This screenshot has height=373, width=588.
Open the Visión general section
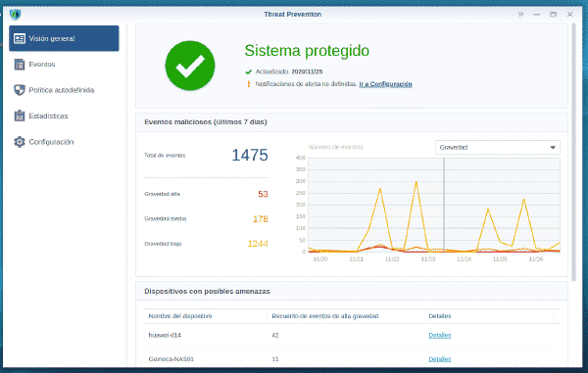(x=64, y=38)
